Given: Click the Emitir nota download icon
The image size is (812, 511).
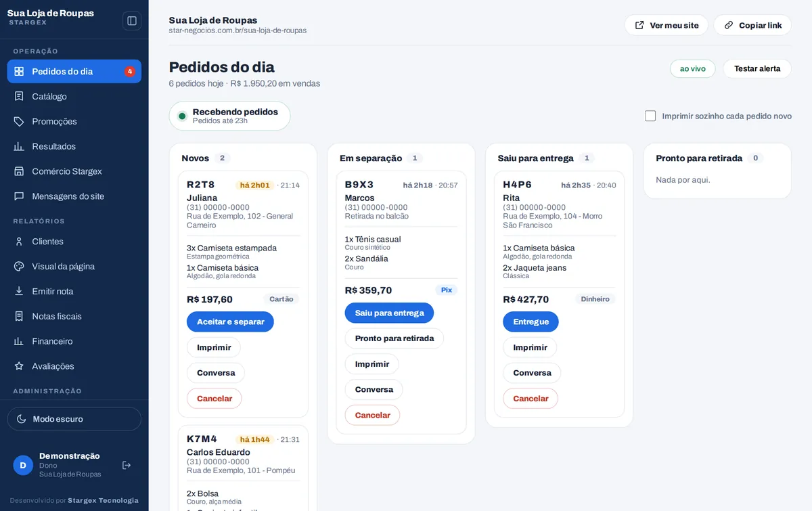Looking at the screenshot, I should click(19, 291).
